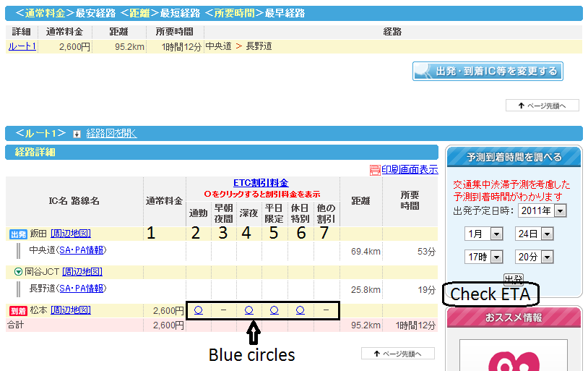
Task: Click the green 岡谷JCT junction icon
Action: pos(18,271)
